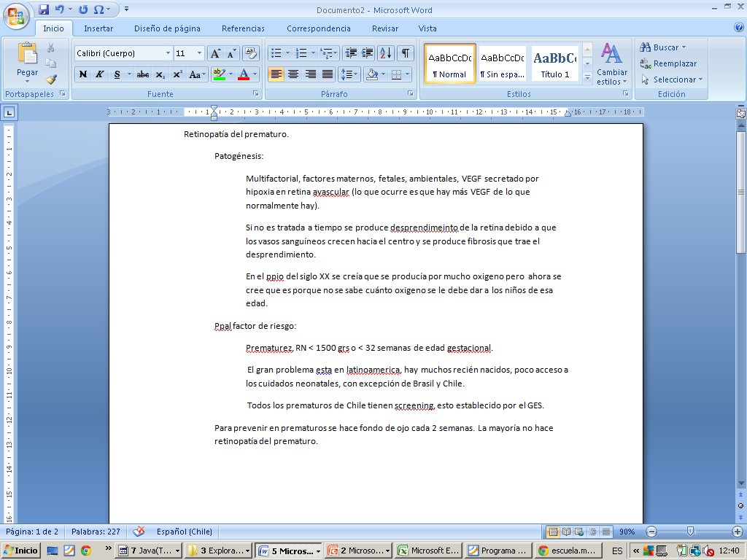747x560 pixels.
Task: Switch to the Insertar tab
Action: pos(98,28)
